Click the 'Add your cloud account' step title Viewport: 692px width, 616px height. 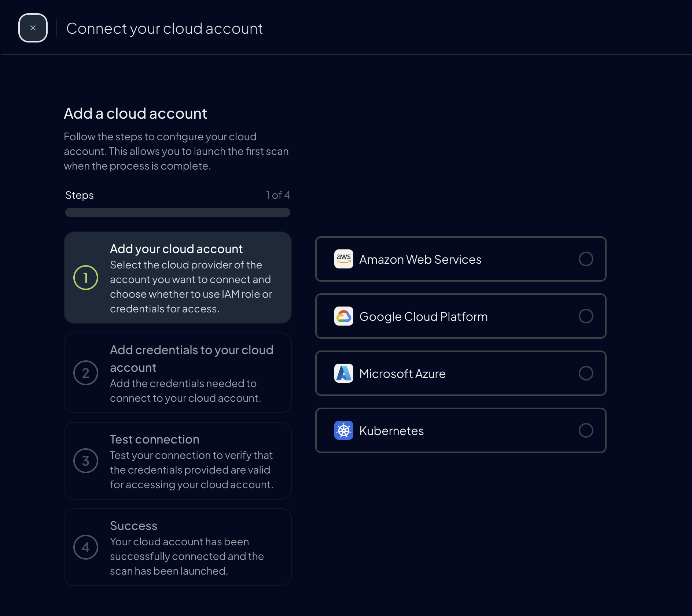point(176,249)
